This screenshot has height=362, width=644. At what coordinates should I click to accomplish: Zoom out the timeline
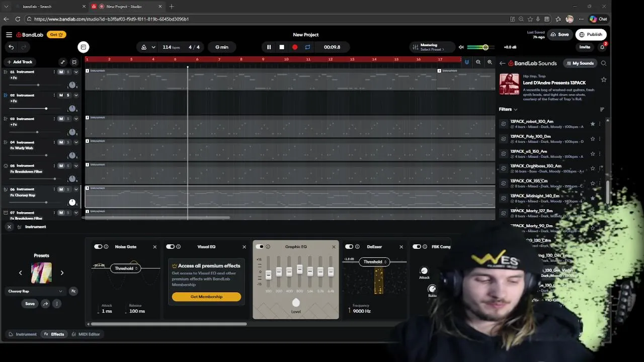click(478, 62)
